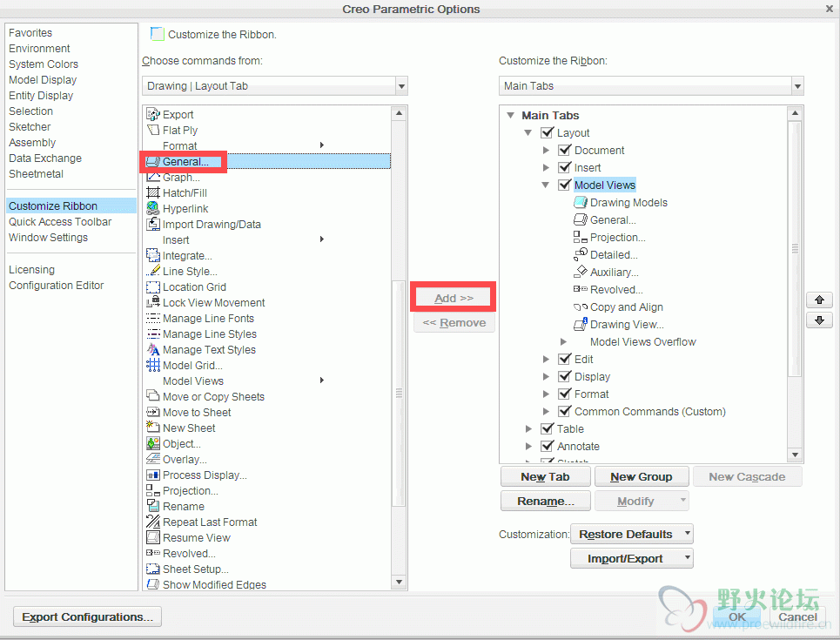Click the Export Configurations... button

(87, 617)
